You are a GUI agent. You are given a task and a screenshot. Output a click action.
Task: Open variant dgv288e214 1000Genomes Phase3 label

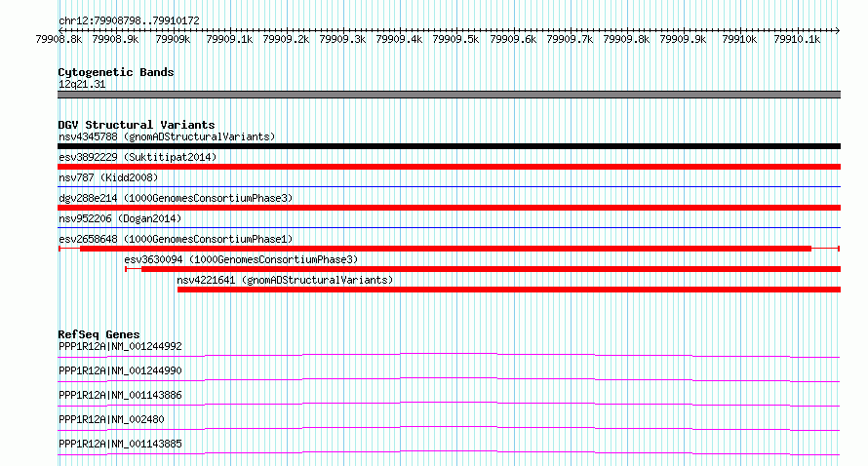click(x=176, y=198)
